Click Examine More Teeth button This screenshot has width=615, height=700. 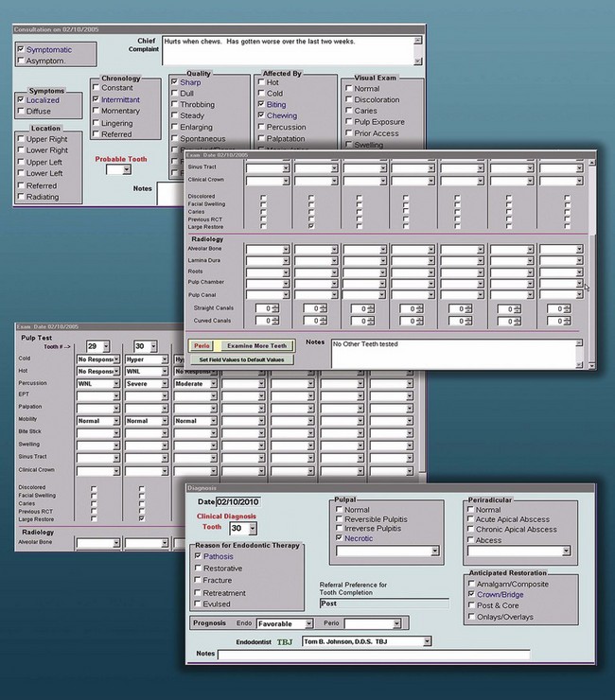[x=256, y=345]
